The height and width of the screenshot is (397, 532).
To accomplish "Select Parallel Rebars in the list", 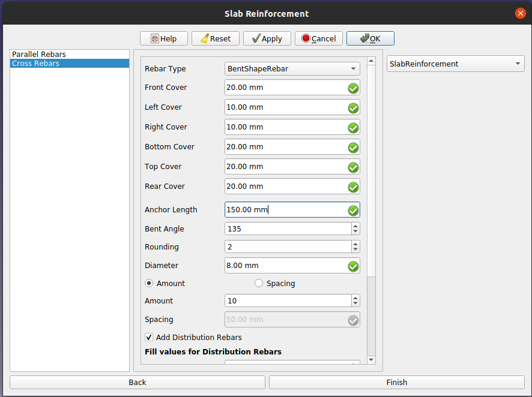I will pyautogui.click(x=70, y=54).
